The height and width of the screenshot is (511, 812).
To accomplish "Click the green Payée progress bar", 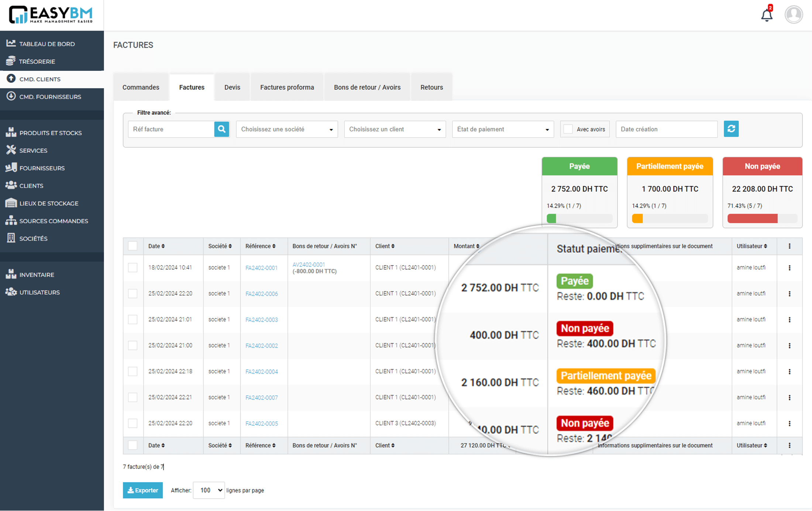I will [x=579, y=218].
